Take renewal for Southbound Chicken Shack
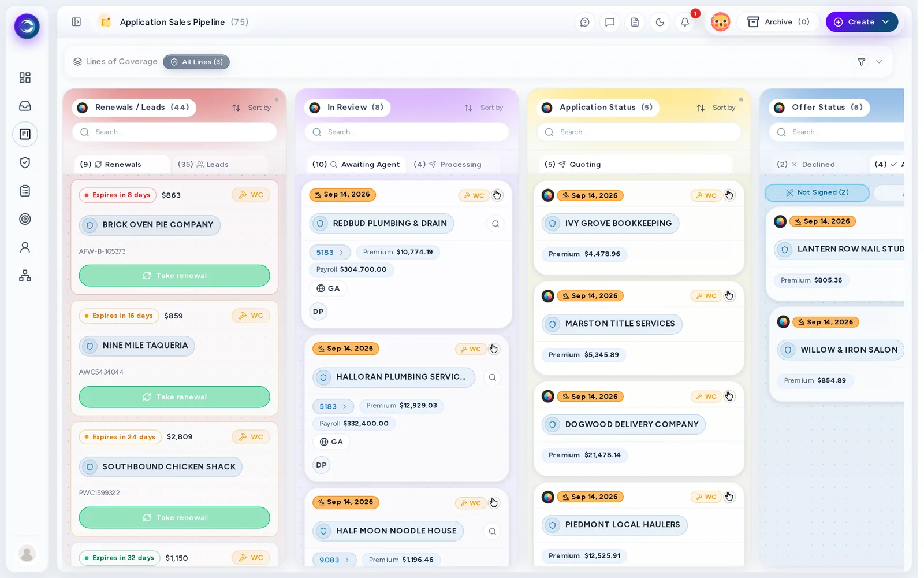 (x=174, y=518)
